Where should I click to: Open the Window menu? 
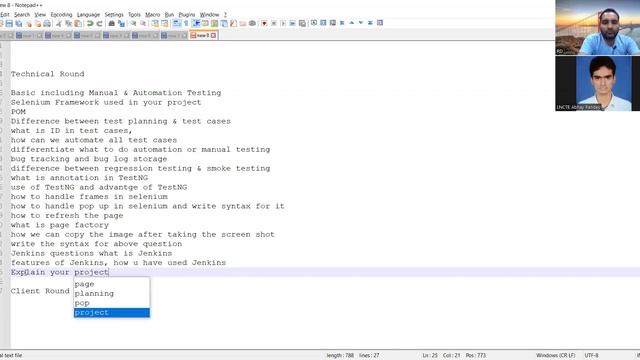(x=209, y=15)
